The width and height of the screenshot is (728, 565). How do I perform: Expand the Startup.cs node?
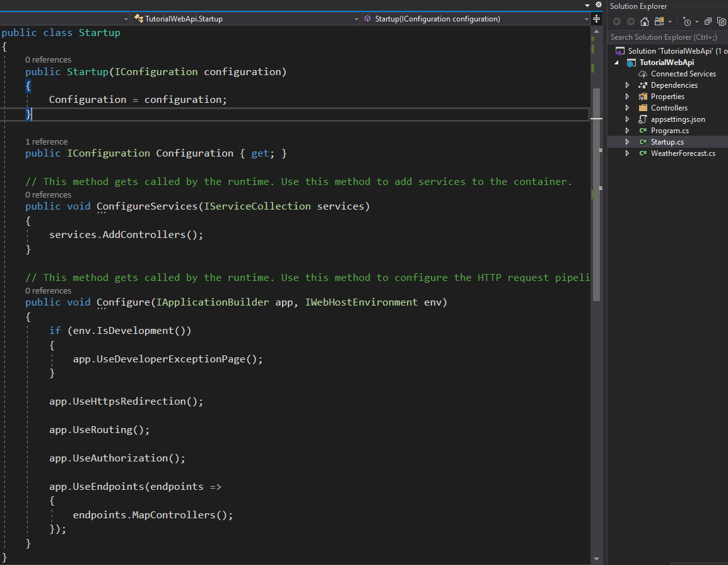coord(627,142)
